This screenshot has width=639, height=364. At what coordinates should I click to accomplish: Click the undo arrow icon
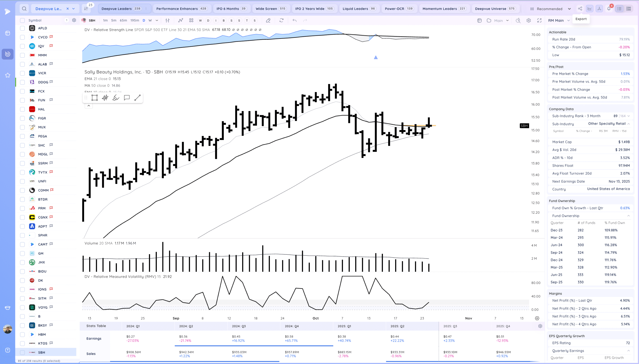[x=294, y=20]
